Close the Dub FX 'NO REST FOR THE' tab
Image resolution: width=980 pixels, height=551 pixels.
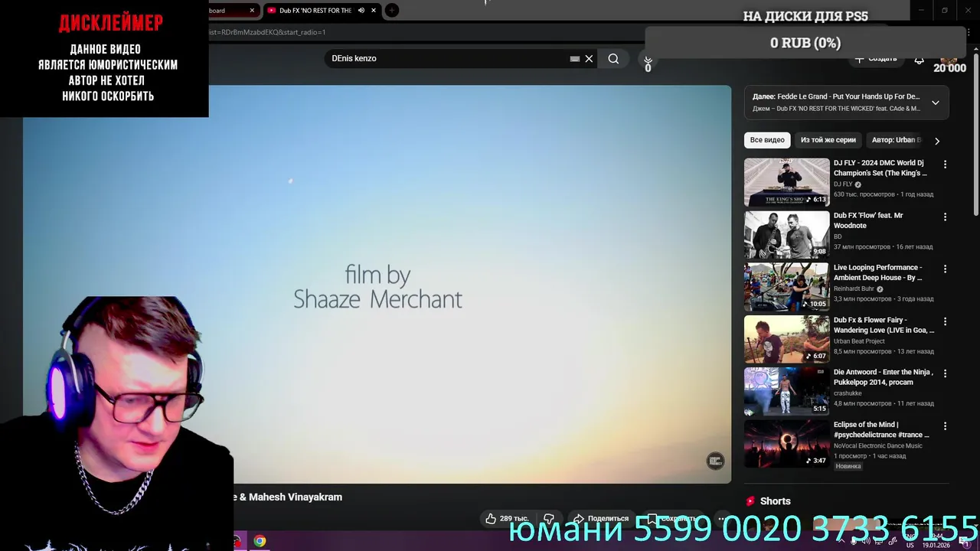tap(374, 11)
